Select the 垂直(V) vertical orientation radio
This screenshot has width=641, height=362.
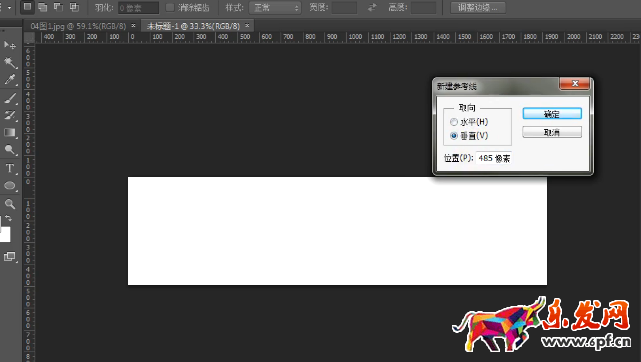click(x=453, y=136)
